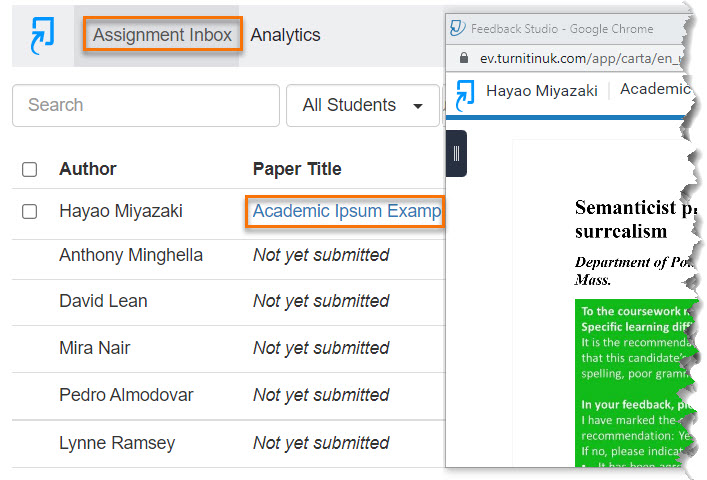Open the Academic Ipsum Example paper link
The height and width of the screenshot is (480, 707).
(346, 211)
